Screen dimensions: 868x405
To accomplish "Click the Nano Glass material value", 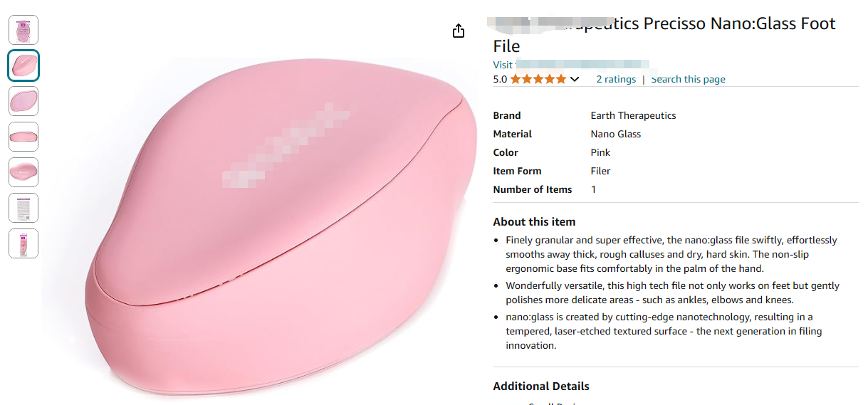I will (616, 134).
